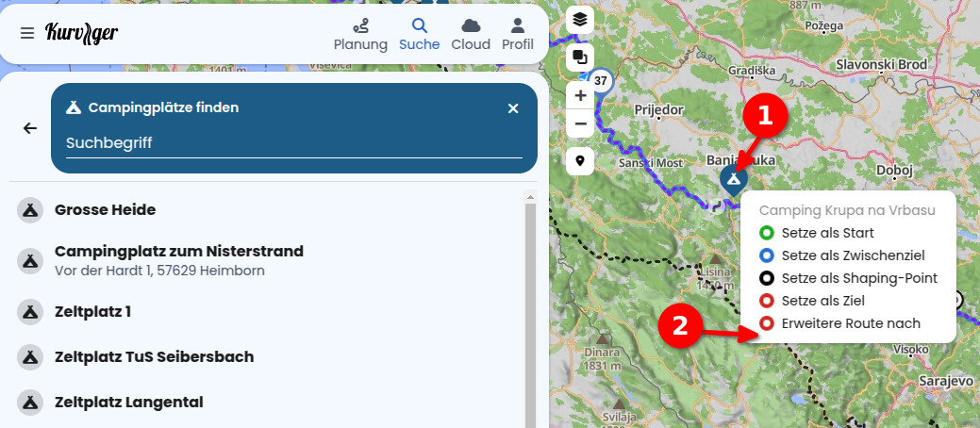The image size is (980, 428).
Task: Click the Suchbegriff input field
Action: (293, 143)
